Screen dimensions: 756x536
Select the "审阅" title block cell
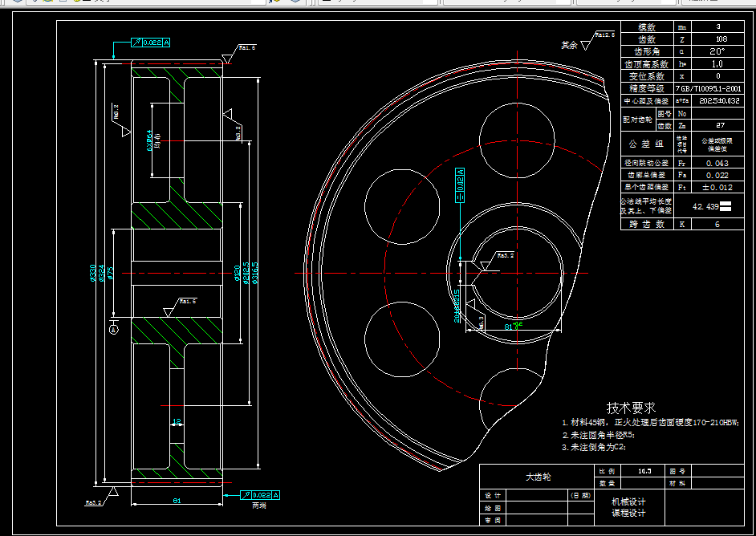(x=493, y=520)
